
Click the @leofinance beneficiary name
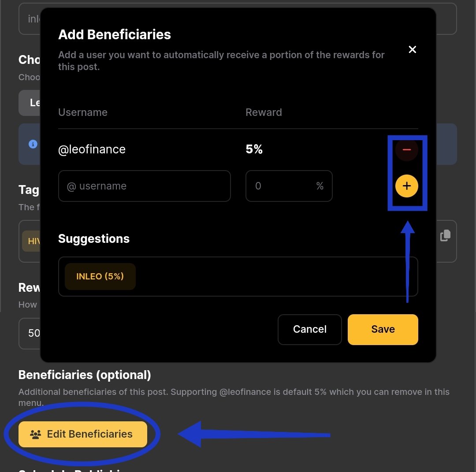92,149
